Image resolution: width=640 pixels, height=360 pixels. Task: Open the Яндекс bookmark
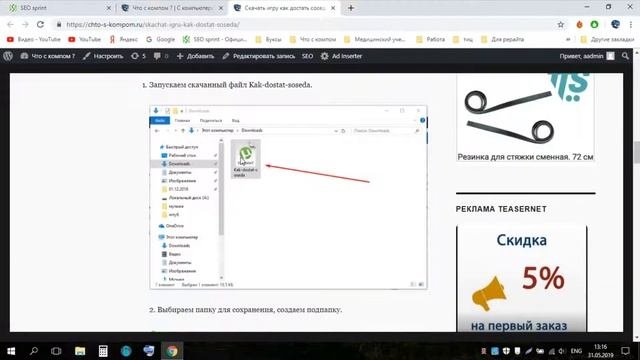click(x=123, y=40)
